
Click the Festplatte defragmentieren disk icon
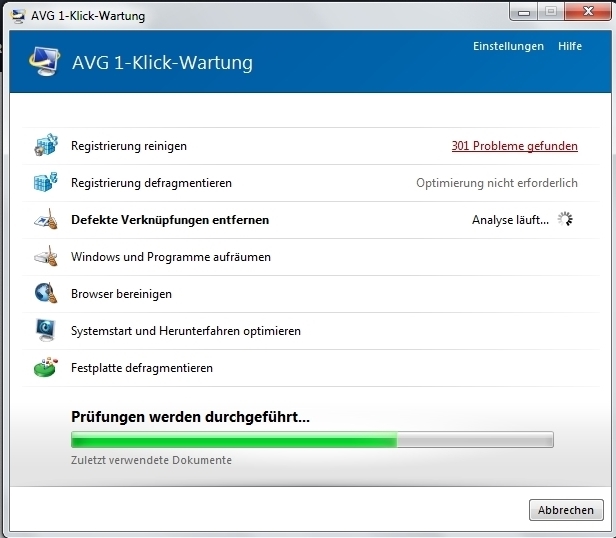pos(46,367)
